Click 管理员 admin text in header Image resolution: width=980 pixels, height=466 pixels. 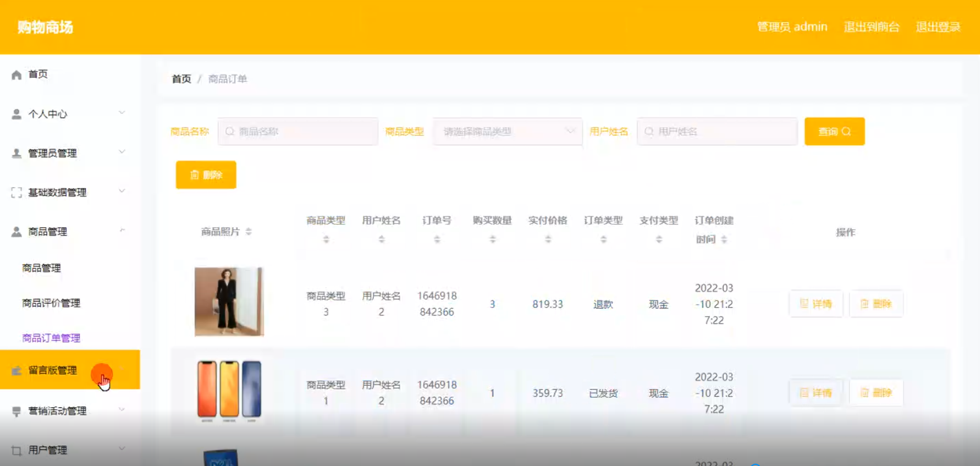(x=792, y=27)
